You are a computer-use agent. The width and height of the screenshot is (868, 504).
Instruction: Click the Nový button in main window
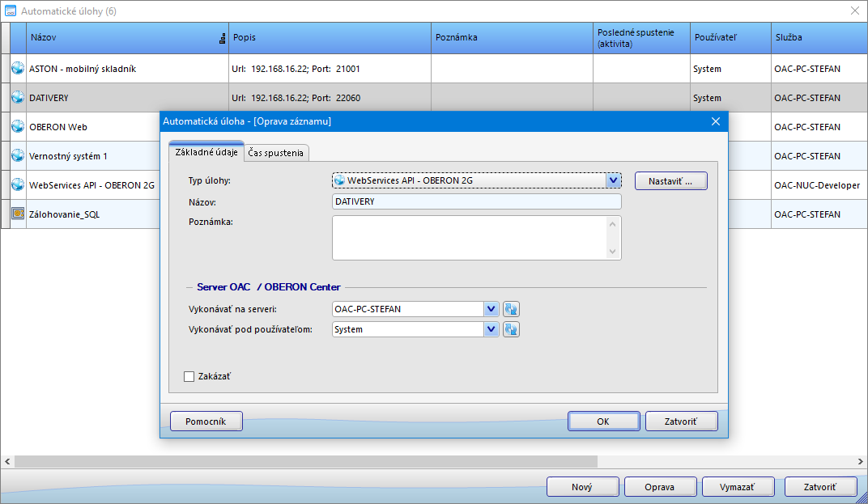[x=582, y=487]
